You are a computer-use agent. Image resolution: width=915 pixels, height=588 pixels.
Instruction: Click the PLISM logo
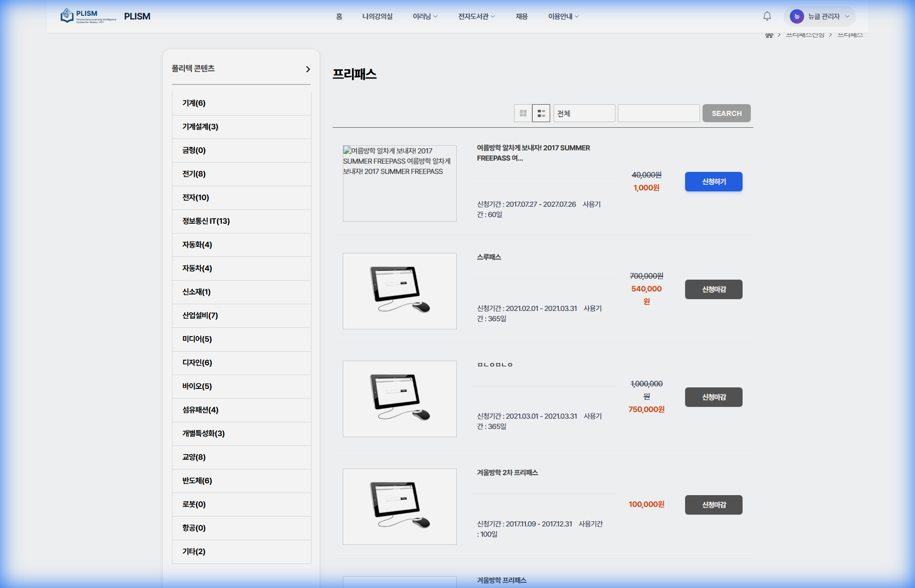coord(88,16)
